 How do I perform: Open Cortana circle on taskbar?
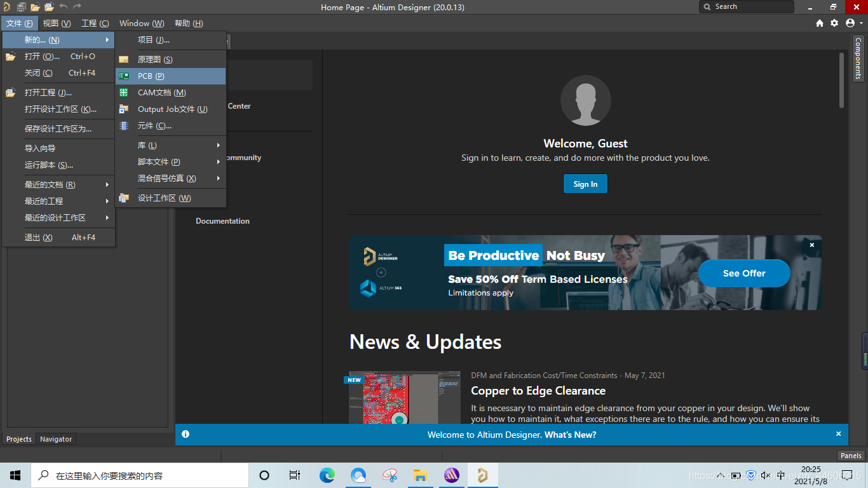tap(264, 475)
